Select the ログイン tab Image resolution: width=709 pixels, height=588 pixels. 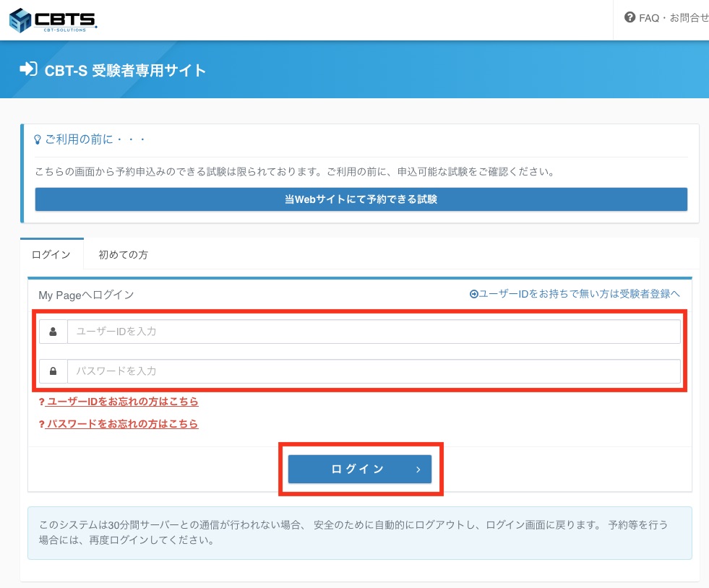(x=51, y=254)
